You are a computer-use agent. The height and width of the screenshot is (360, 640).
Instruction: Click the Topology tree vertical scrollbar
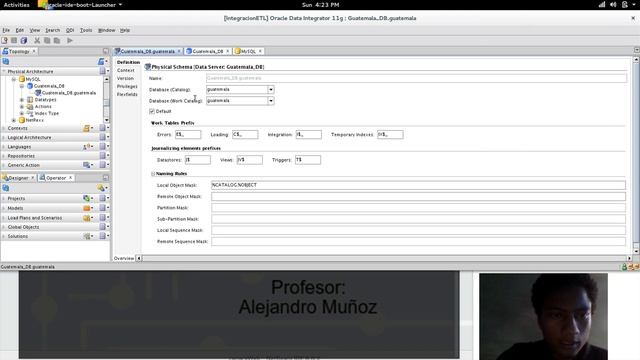(107, 100)
